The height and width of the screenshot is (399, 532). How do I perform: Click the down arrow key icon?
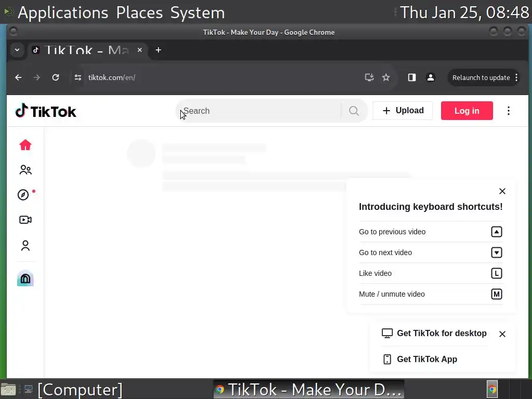point(496,252)
